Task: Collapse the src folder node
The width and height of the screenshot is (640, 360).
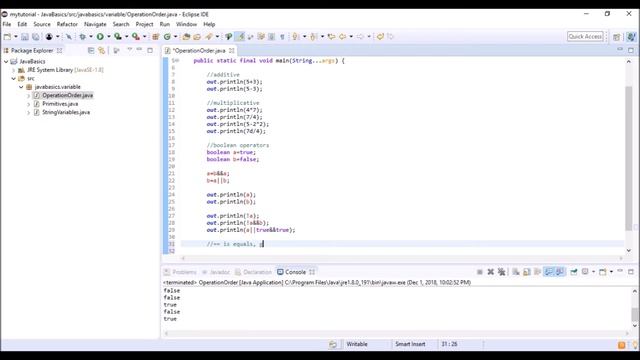Action: tap(13, 78)
